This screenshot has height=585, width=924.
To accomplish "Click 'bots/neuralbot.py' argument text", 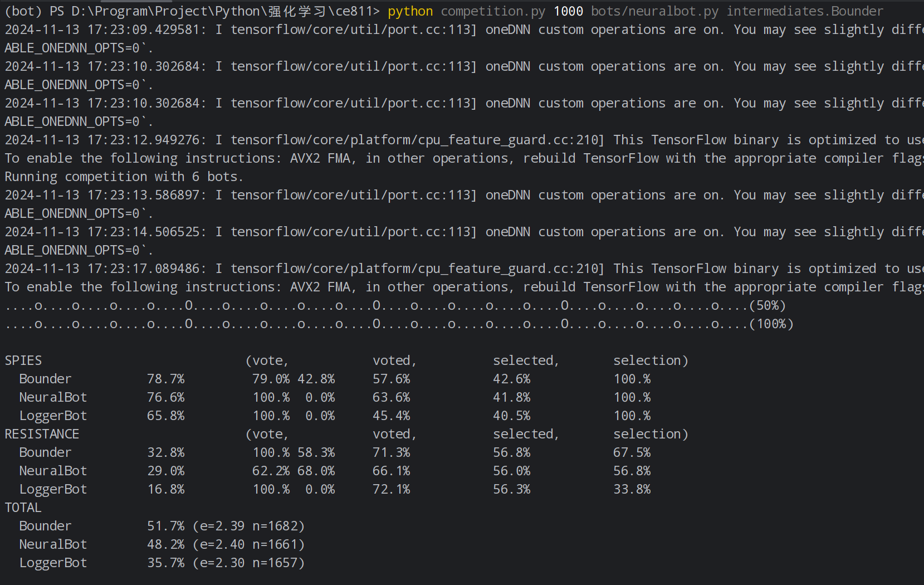I will pyautogui.click(x=654, y=11).
